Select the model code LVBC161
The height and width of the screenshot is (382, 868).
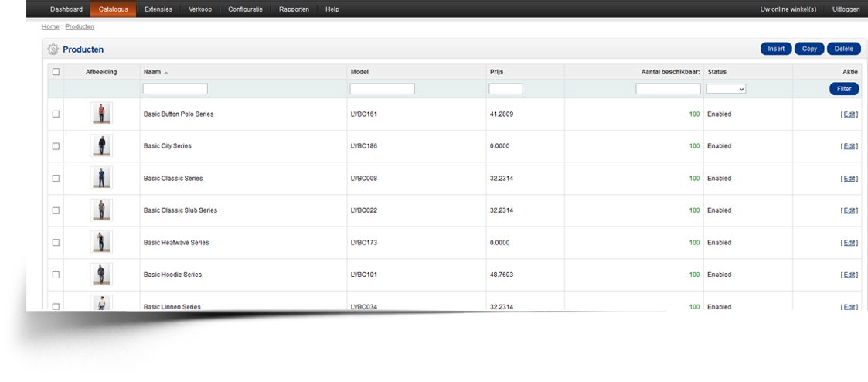pos(364,114)
